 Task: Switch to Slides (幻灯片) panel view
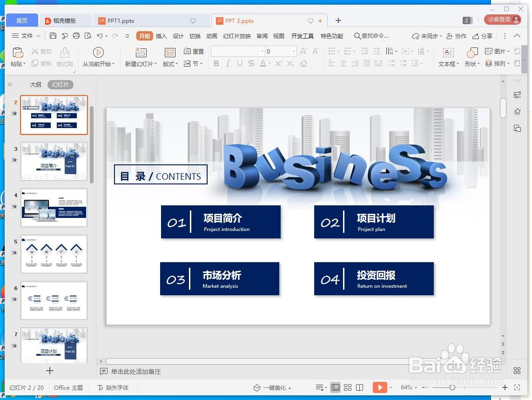coord(61,85)
